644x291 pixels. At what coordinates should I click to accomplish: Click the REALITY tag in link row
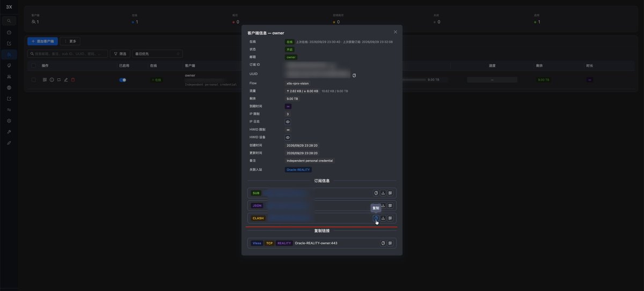(x=284, y=243)
